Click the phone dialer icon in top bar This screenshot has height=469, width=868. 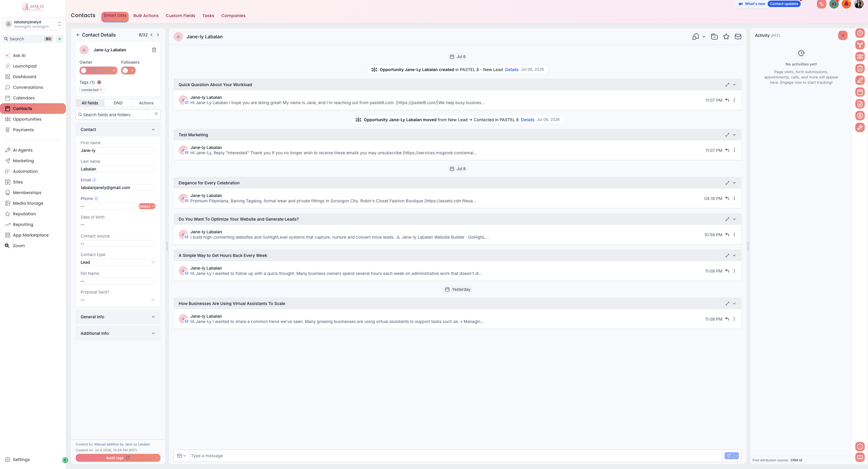pyautogui.click(x=821, y=4)
